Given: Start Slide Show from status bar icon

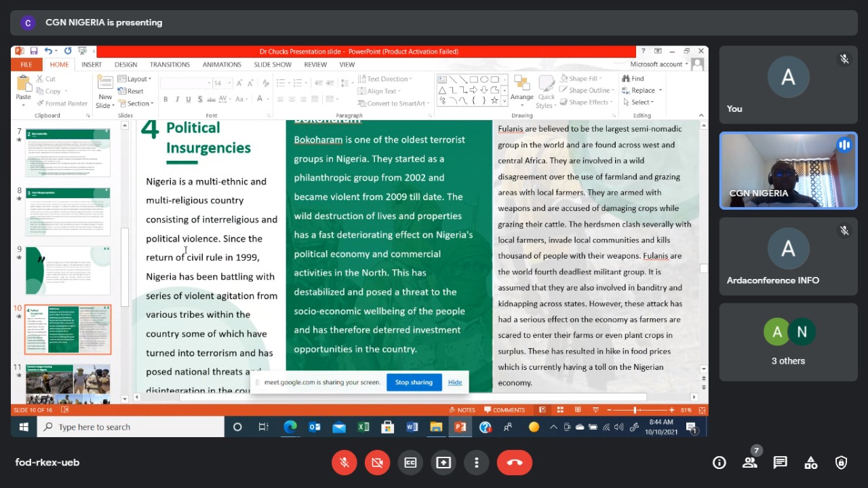Looking at the screenshot, I should coord(595,410).
